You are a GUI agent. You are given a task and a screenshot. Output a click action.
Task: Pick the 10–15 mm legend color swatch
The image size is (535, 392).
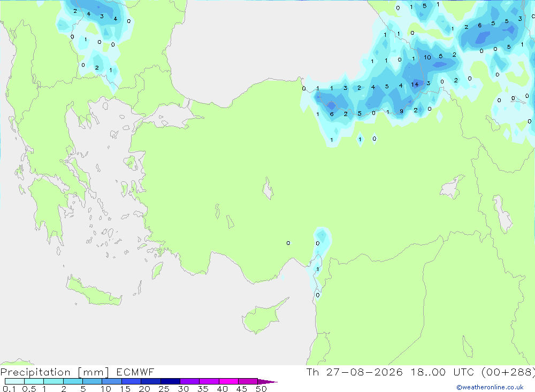click(x=112, y=381)
